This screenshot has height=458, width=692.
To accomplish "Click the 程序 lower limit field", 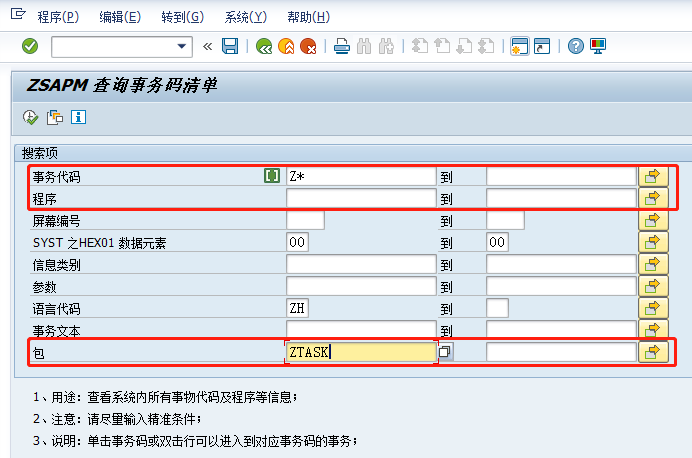I will (361, 199).
